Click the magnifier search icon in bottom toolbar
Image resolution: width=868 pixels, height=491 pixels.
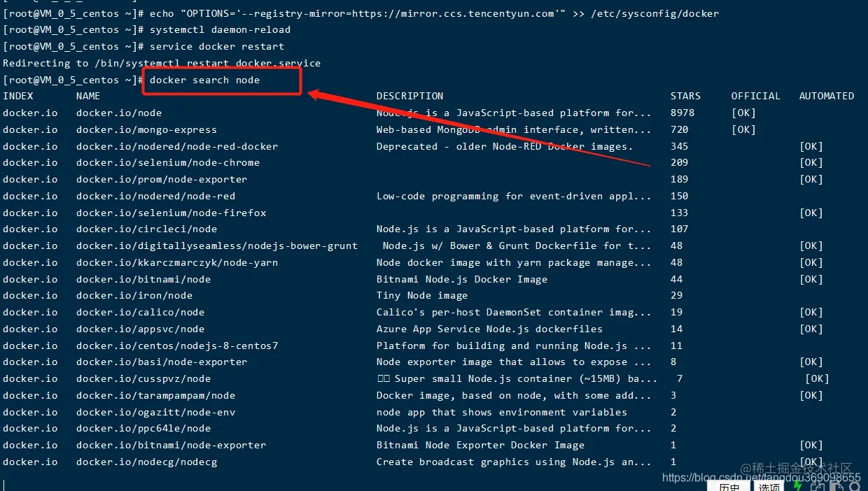(855, 485)
